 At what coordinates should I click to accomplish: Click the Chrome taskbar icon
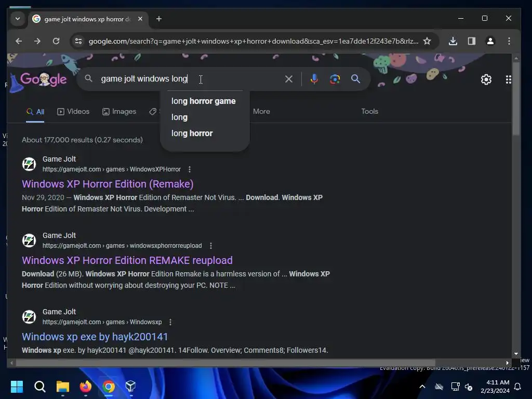109,387
